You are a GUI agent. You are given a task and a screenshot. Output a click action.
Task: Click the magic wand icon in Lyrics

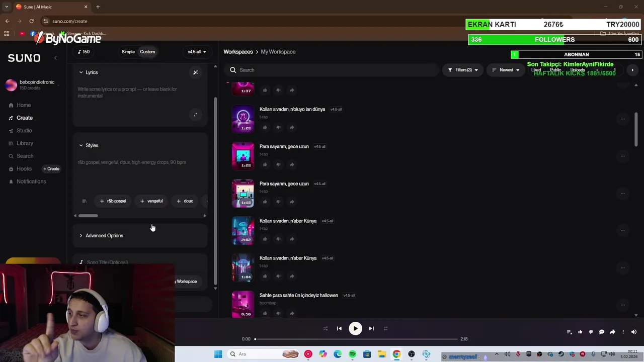click(x=196, y=72)
